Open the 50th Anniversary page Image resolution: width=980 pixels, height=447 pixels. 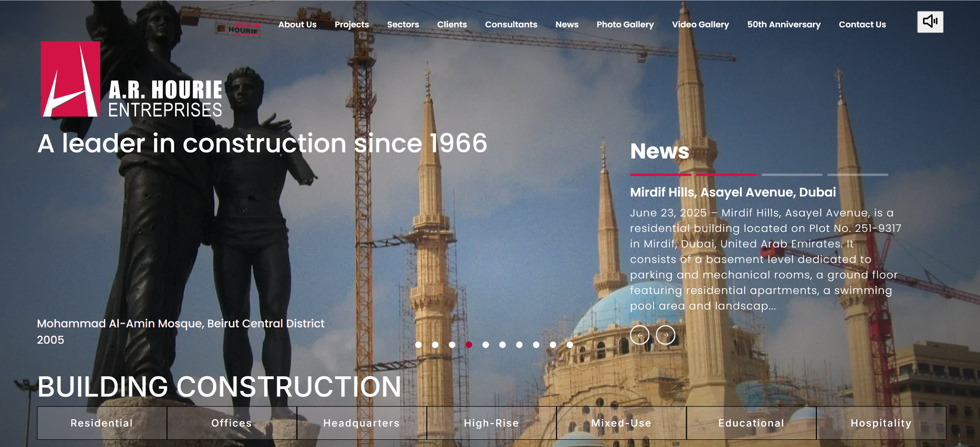(x=784, y=24)
